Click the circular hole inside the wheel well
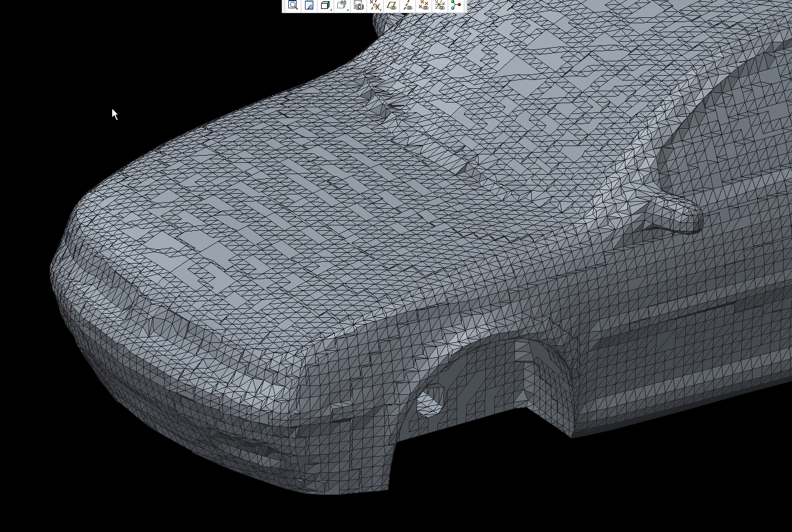This screenshot has height=532, width=792. [x=430, y=403]
